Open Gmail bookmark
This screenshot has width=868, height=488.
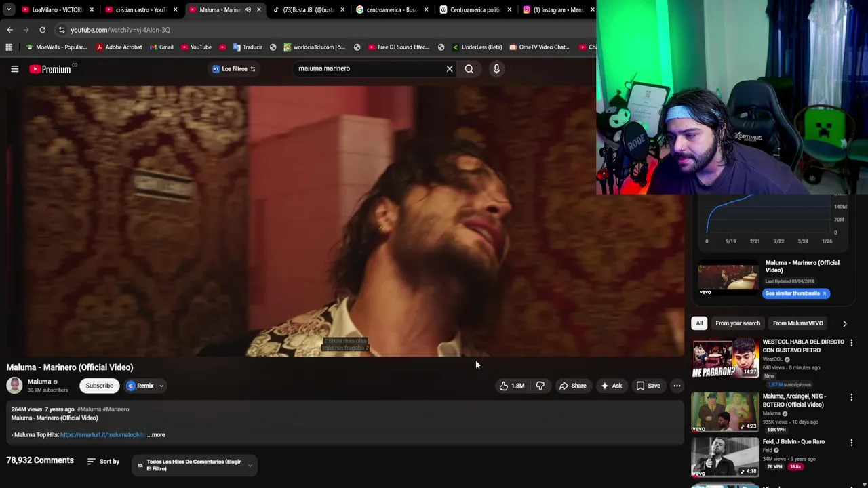coord(161,47)
